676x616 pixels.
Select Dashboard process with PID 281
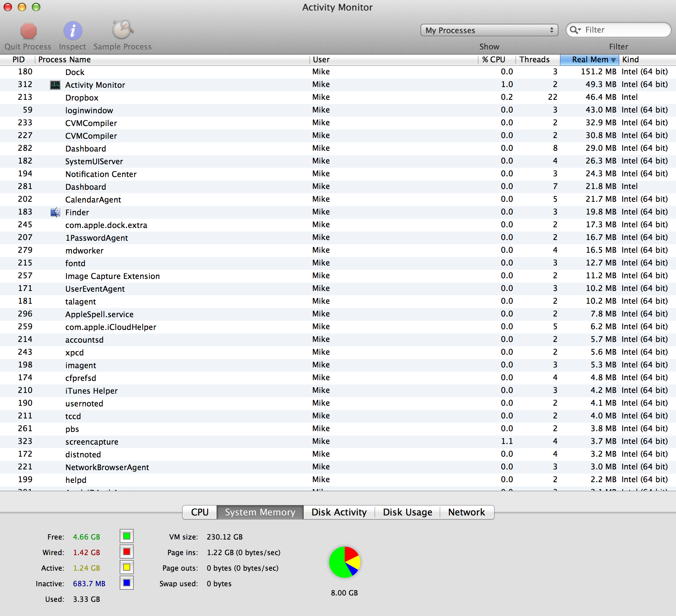click(x=338, y=187)
